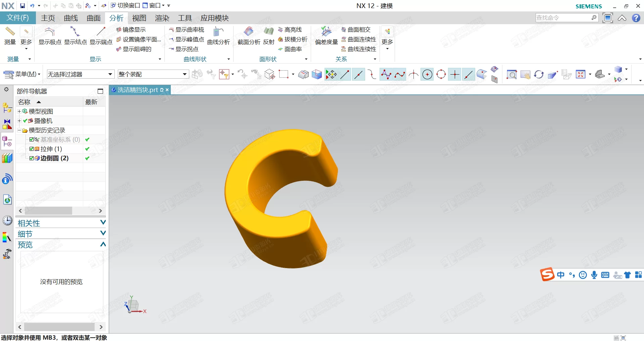Image resolution: width=644 pixels, height=341 pixels.
Task: Open the Assembly Navigator sidebar icon
Action: (x=7, y=108)
